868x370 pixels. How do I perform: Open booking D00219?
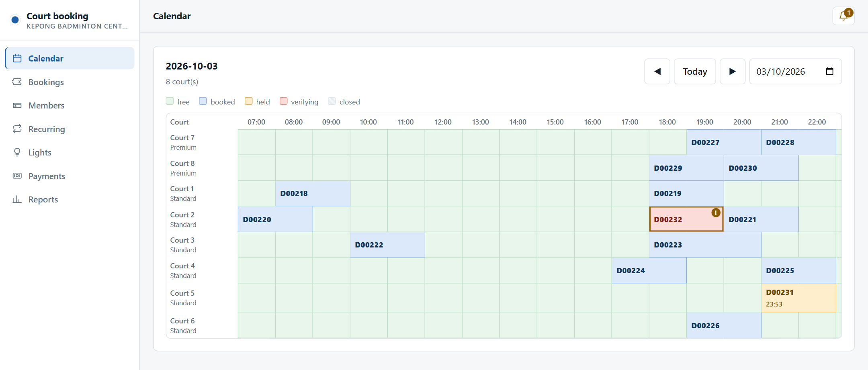point(686,193)
